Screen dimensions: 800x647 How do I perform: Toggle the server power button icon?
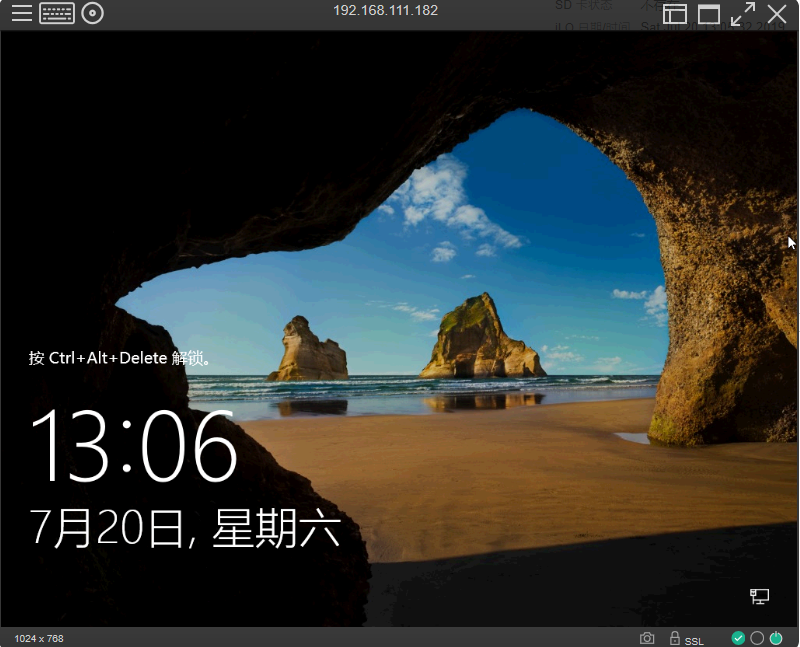[x=776, y=638]
